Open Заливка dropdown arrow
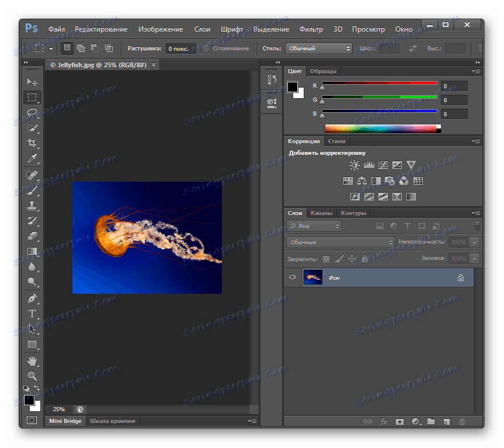Viewport: 504px width, 448px height. (474, 258)
